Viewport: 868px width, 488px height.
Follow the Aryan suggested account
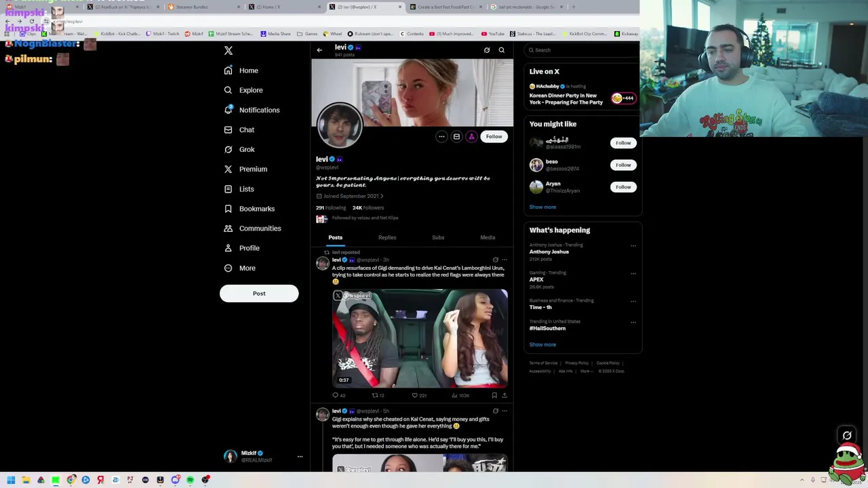coord(623,187)
